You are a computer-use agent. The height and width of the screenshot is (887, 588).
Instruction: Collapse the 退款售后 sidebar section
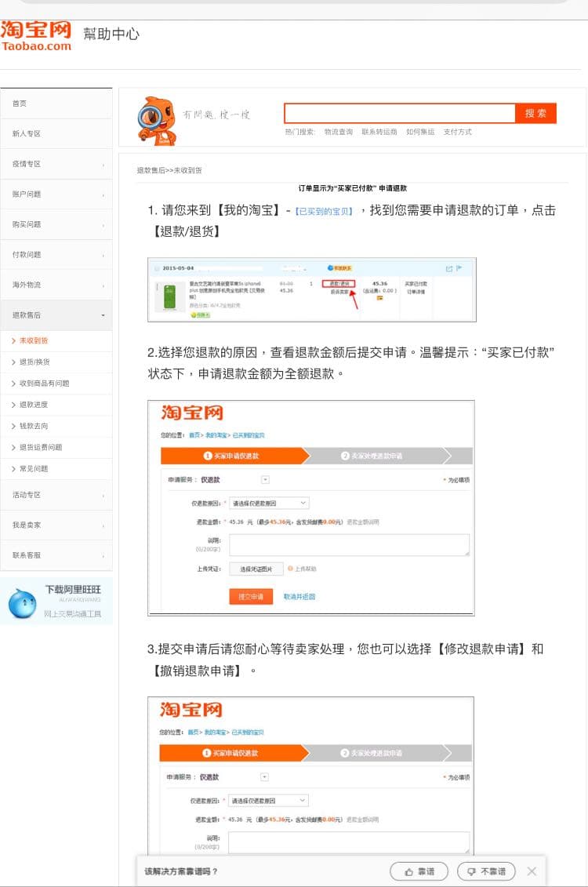click(x=56, y=315)
